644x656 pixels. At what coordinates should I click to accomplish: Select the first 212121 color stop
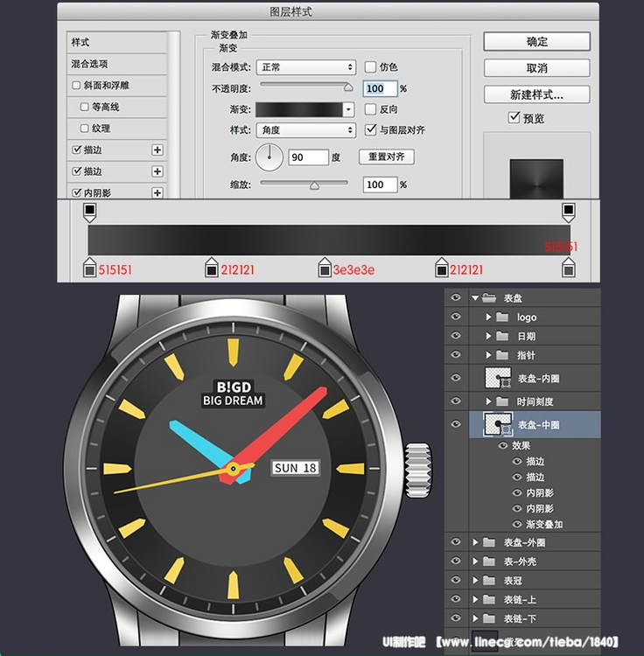pos(212,268)
